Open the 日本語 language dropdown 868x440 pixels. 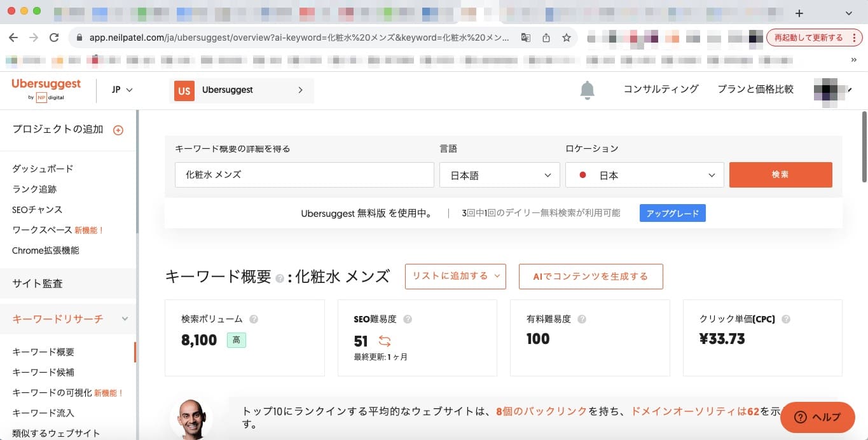(500, 175)
